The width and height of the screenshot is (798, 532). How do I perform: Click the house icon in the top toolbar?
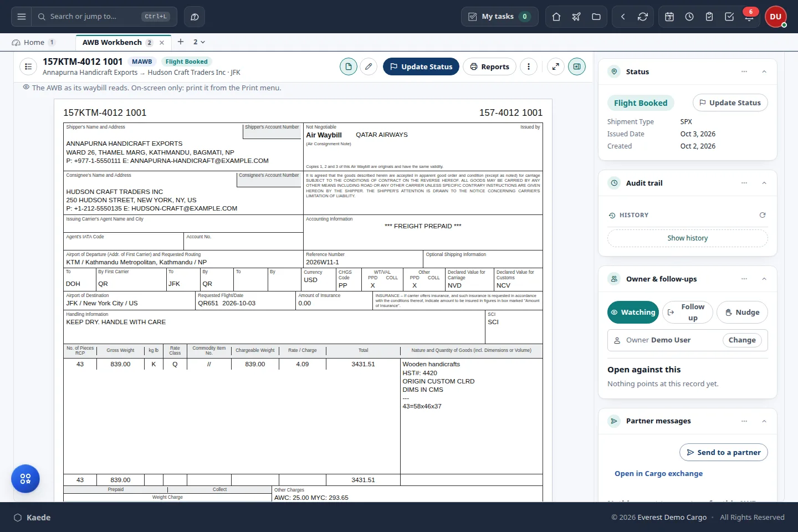click(556, 17)
